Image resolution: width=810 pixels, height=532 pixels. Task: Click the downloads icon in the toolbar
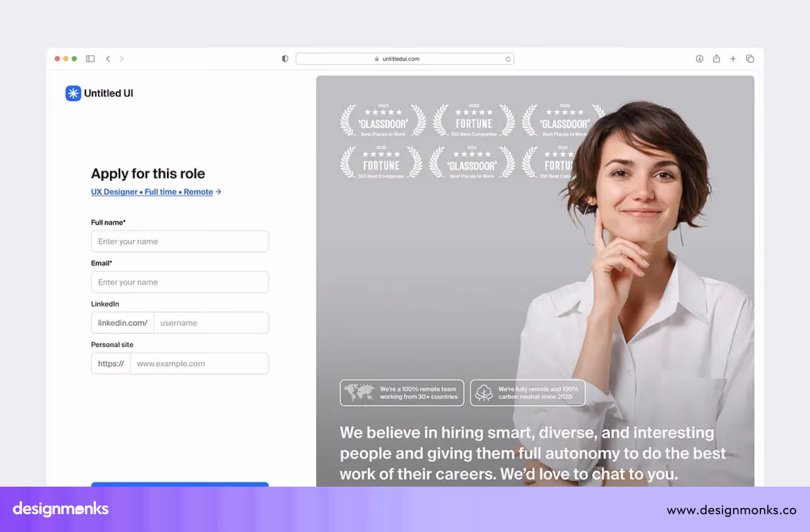[699, 59]
